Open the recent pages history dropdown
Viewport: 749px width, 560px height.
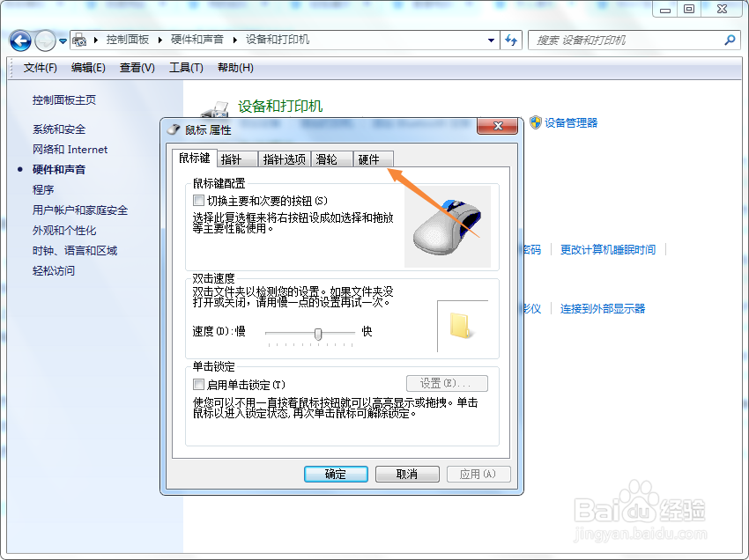pyautogui.click(x=61, y=40)
